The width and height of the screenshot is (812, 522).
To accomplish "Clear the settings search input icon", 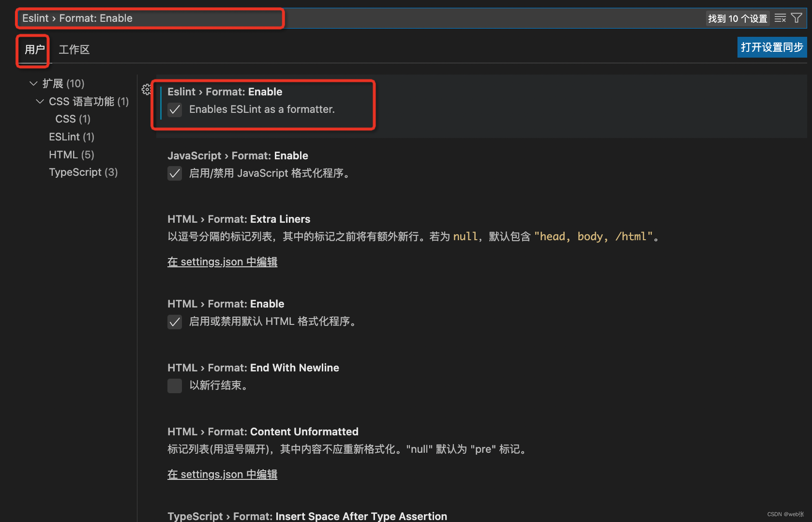I will click(x=780, y=18).
